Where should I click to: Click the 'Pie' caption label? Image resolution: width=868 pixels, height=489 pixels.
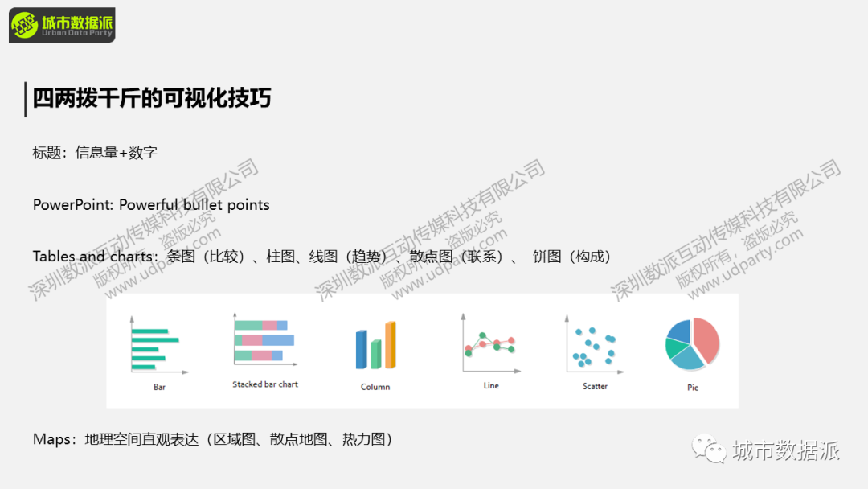(693, 388)
